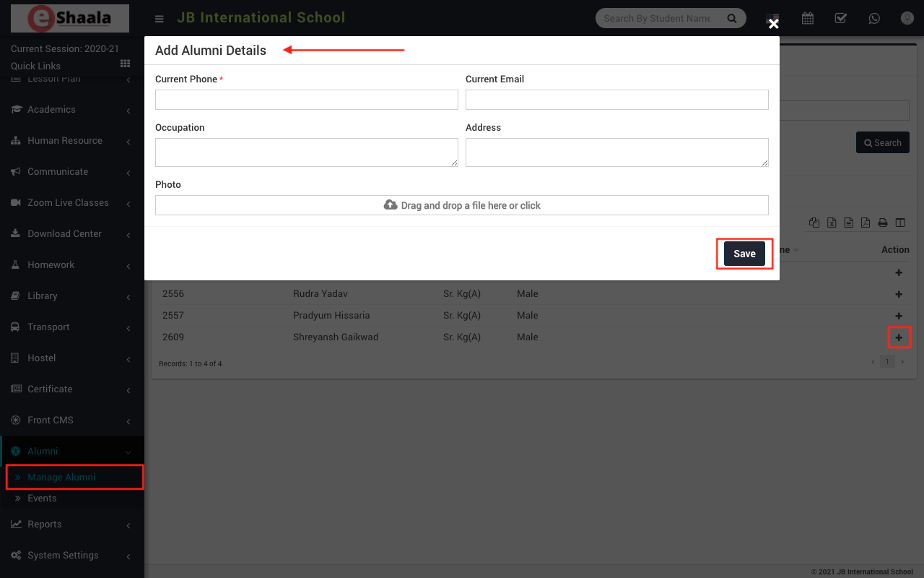The height and width of the screenshot is (578, 924).
Task: Expand the Transport sidebar section
Action: [71, 327]
